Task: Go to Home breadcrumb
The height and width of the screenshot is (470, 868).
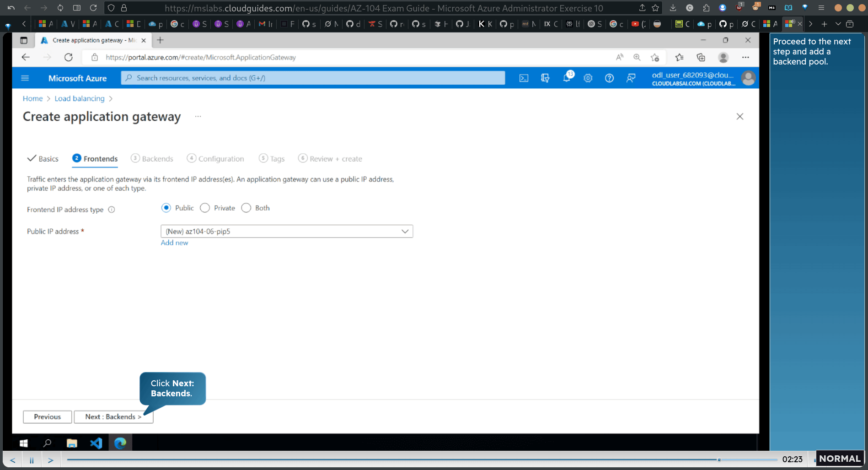Action: click(32, 98)
